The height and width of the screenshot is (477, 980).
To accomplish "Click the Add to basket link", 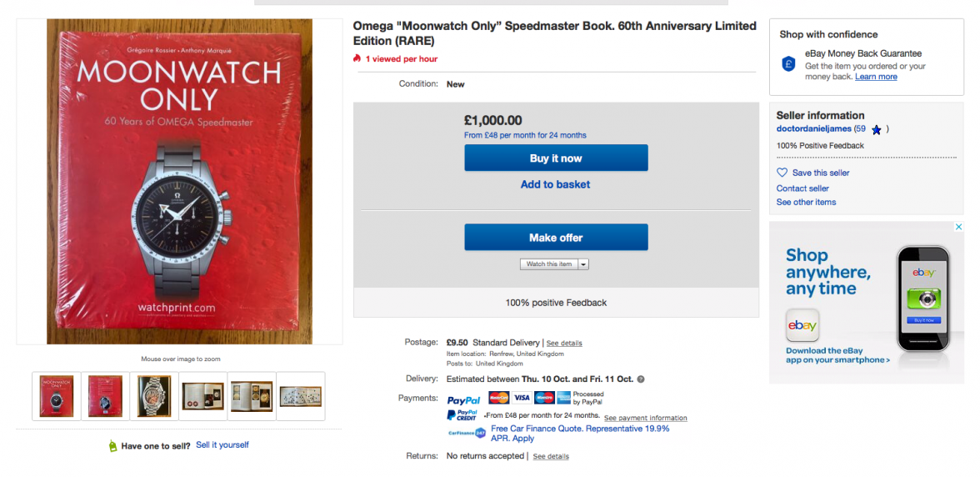I will point(555,184).
